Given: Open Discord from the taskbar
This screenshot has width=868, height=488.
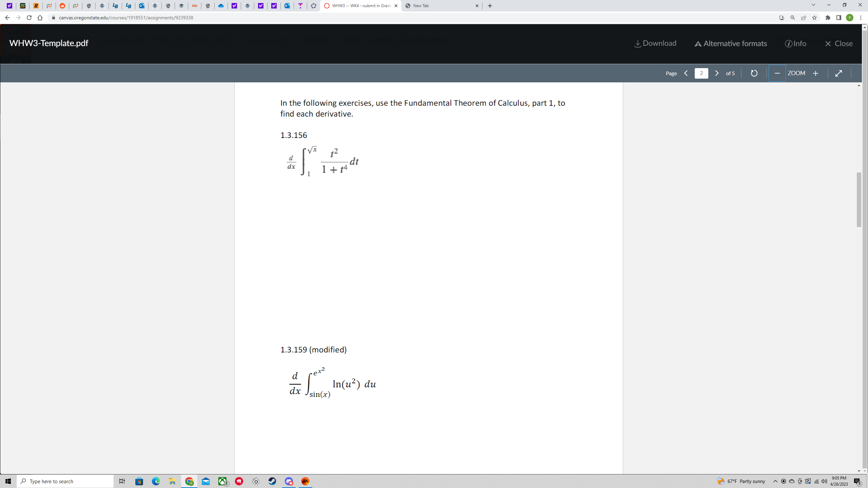Looking at the screenshot, I should pos(288,481).
